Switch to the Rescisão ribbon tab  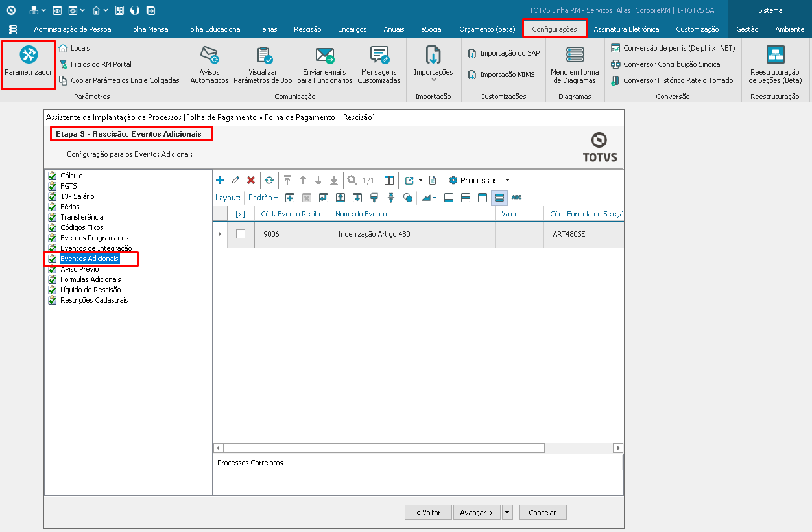(307, 29)
